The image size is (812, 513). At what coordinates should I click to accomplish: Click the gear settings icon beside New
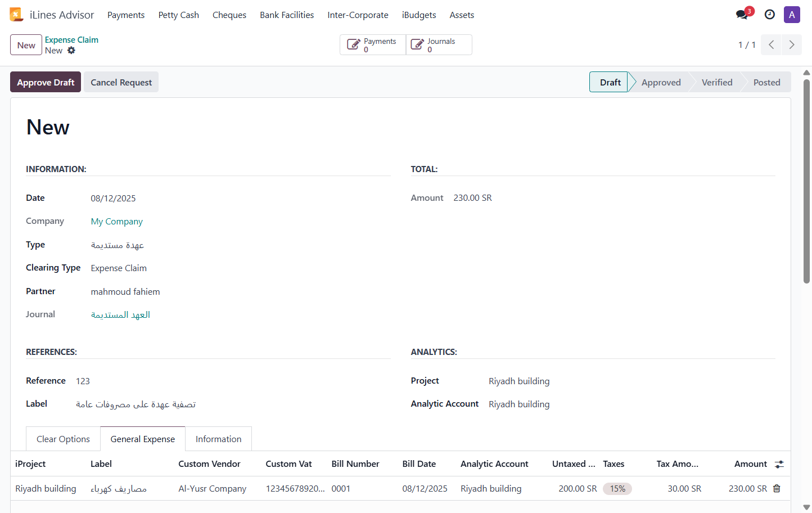pyautogui.click(x=71, y=50)
